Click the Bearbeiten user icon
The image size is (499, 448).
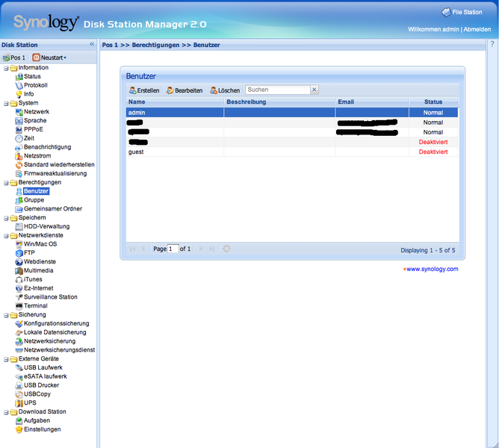point(170,90)
